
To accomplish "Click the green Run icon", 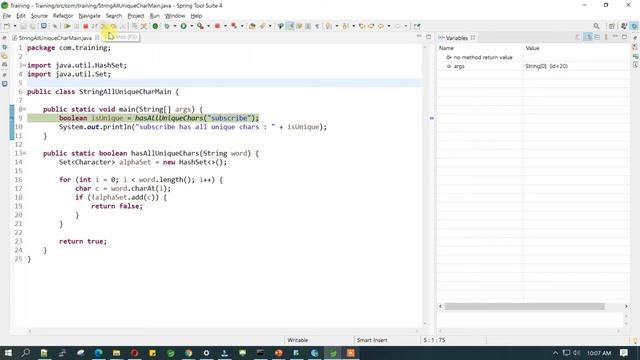I will pyautogui.click(x=184, y=26).
